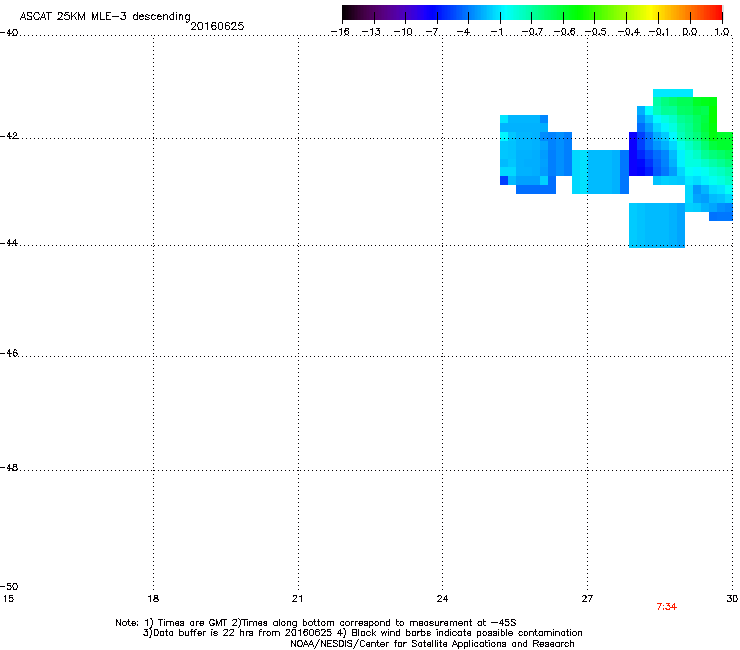Click the -1 color scale label
740x650 pixels.
pyautogui.click(x=496, y=32)
